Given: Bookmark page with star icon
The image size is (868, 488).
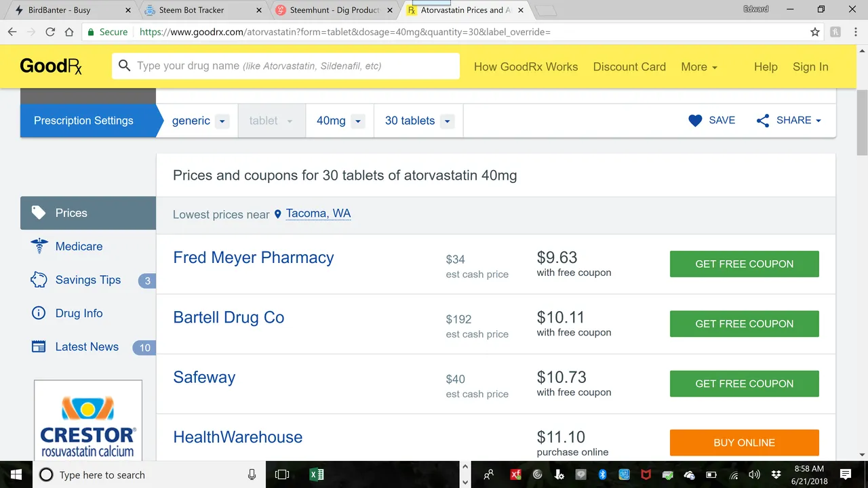Looking at the screenshot, I should 815,32.
